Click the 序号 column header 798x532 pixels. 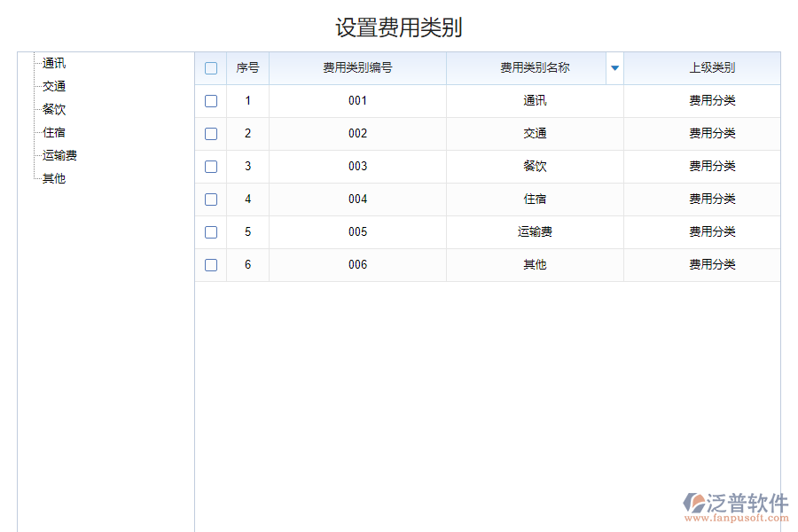[247, 67]
